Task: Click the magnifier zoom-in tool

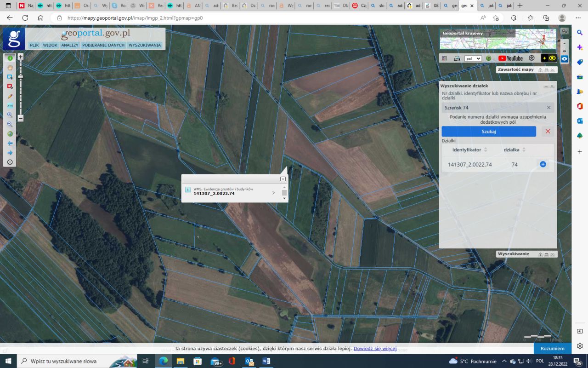Action: coord(10,115)
